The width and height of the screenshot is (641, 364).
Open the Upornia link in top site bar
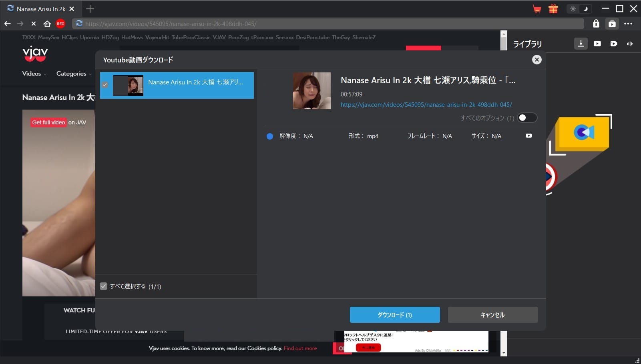(x=89, y=37)
